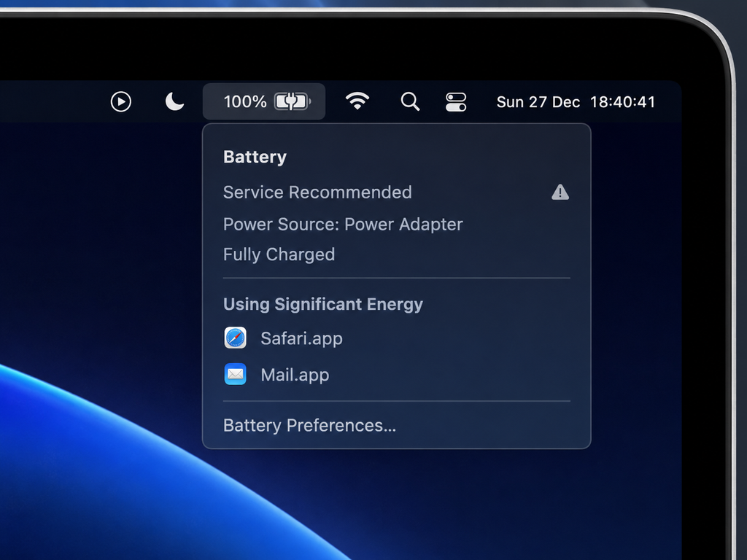Click the clock time 18:40:41
This screenshot has width=747, height=560.
click(x=623, y=102)
